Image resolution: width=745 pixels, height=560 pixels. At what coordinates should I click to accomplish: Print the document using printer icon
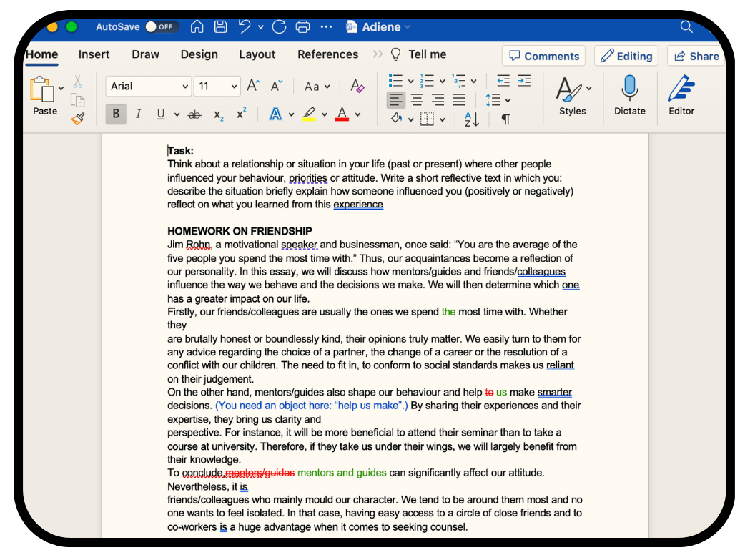(x=302, y=26)
